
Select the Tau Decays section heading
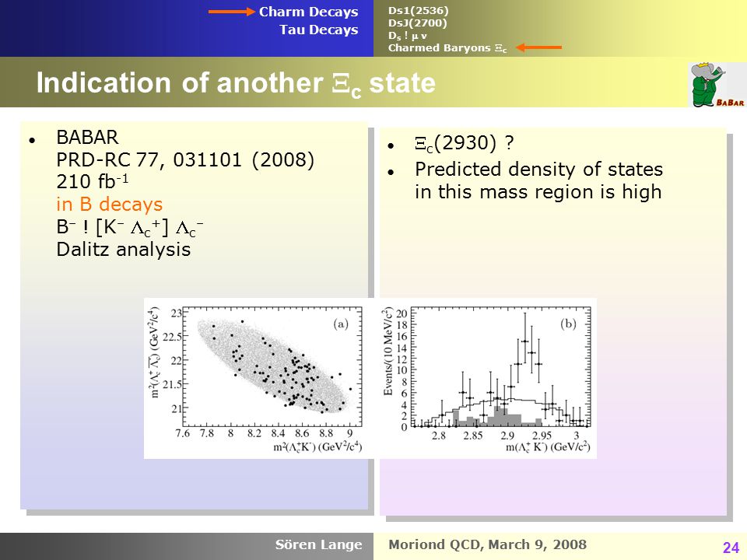point(319,30)
